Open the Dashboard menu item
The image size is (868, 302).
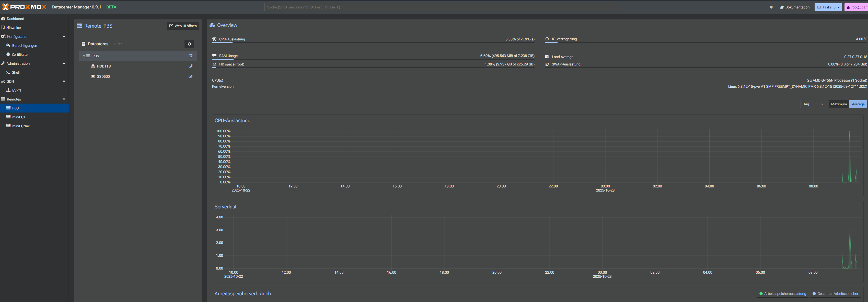pyautogui.click(x=15, y=18)
